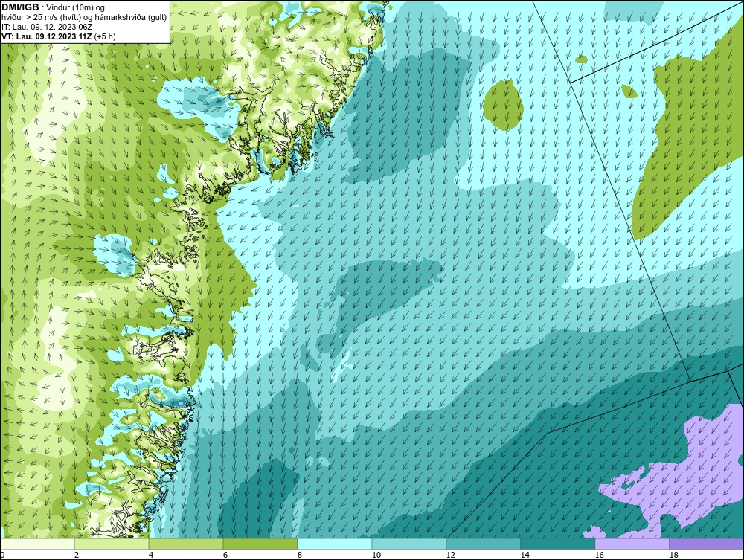This screenshot has height=560, width=744.
Task: Click the legend scale label "10"
Action: [376, 555]
